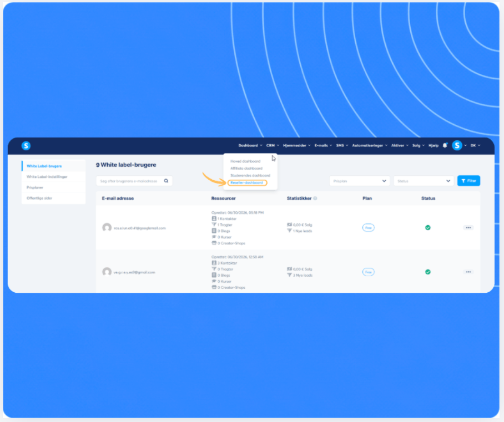The width and height of the screenshot is (504, 422).
Task: Click avatar of ve.g.r.e.y.es9@gmail.com
Action: (x=107, y=272)
